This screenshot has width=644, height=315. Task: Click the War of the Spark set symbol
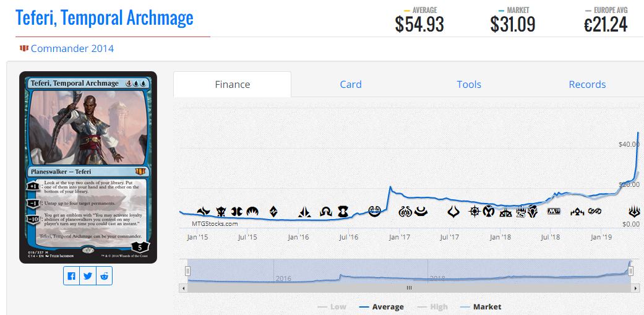(x=634, y=212)
